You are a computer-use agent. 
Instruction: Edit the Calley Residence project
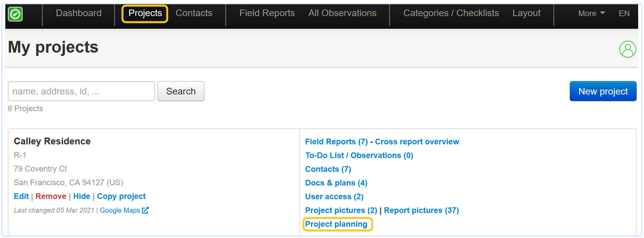pyautogui.click(x=21, y=196)
